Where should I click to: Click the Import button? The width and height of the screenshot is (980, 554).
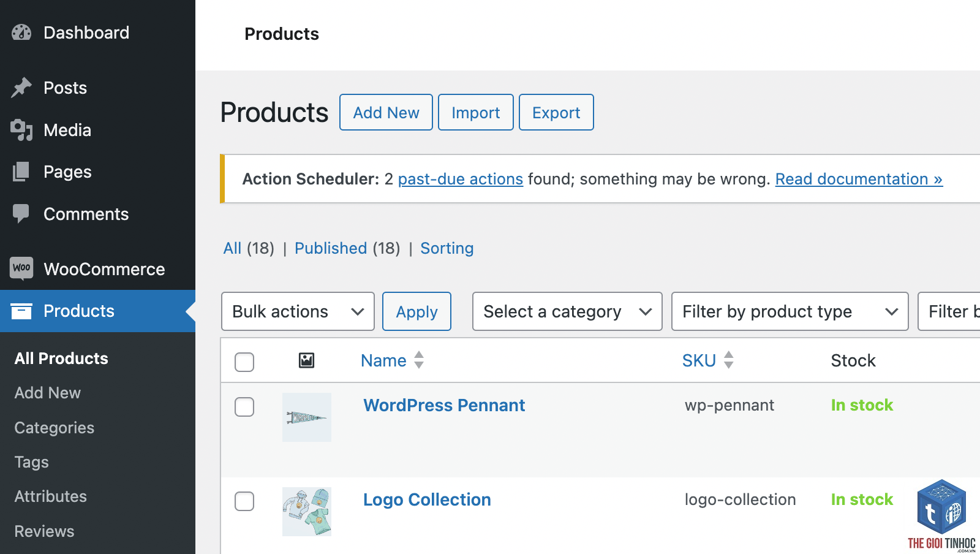pyautogui.click(x=476, y=112)
